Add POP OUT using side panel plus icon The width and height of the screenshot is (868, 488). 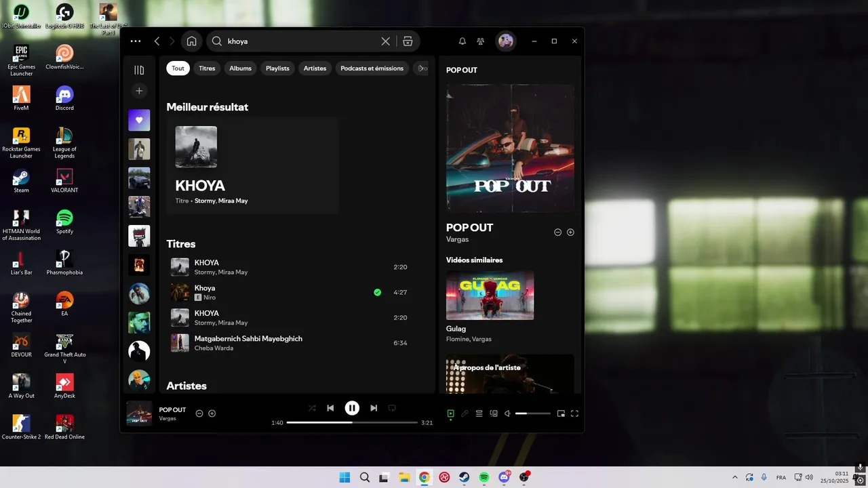click(570, 232)
